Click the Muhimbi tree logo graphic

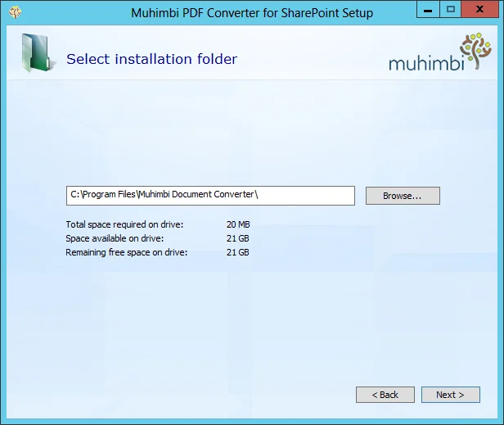coord(476,50)
